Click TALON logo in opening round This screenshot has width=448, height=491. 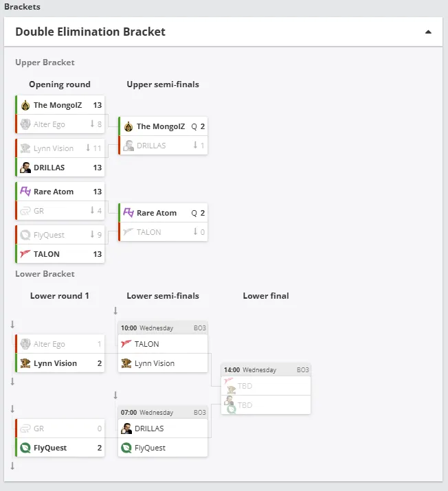[25, 253]
